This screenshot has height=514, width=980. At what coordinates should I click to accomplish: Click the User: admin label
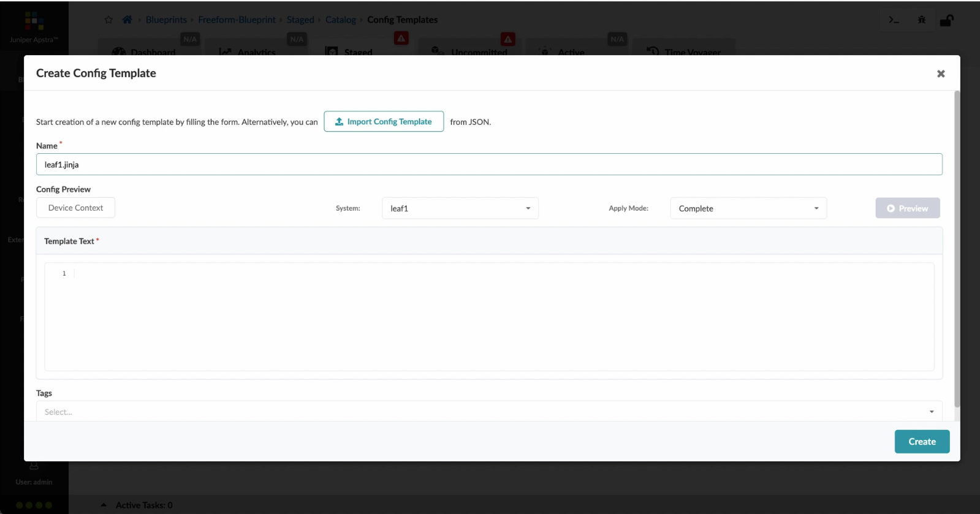(34, 482)
